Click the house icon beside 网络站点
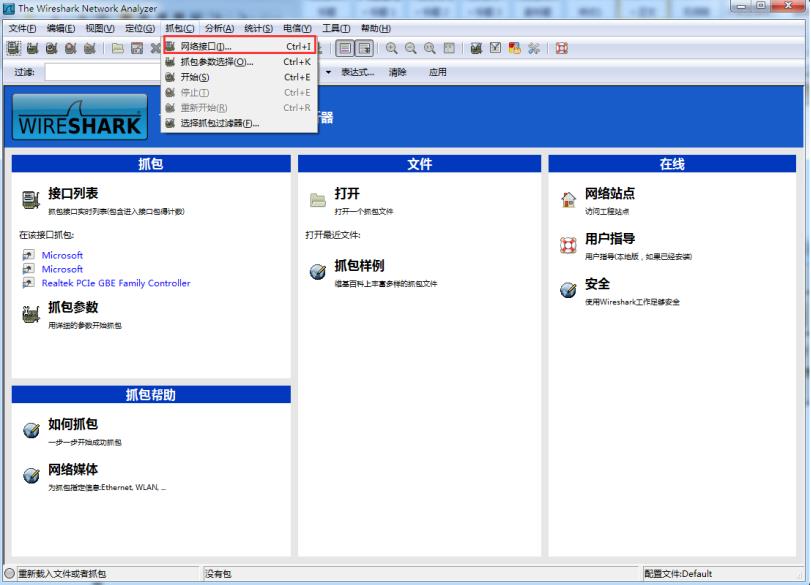 click(568, 199)
